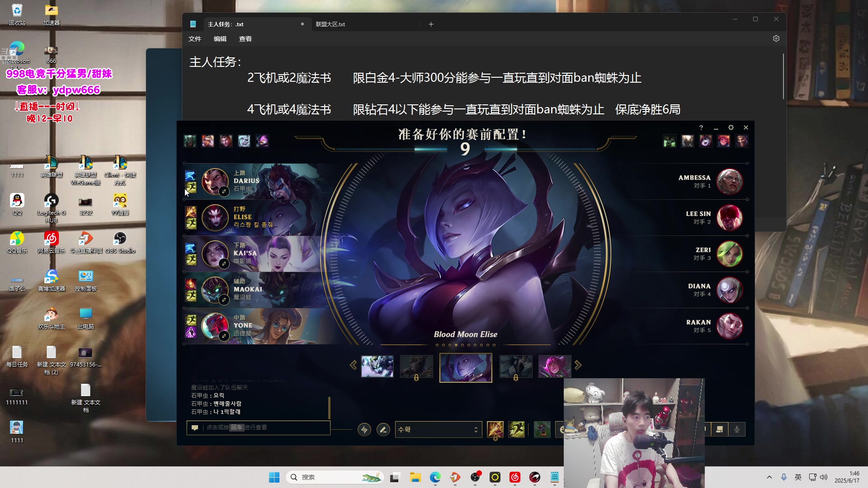Open Notepad settings gear
This screenshot has height=488, width=868.
[x=776, y=39]
